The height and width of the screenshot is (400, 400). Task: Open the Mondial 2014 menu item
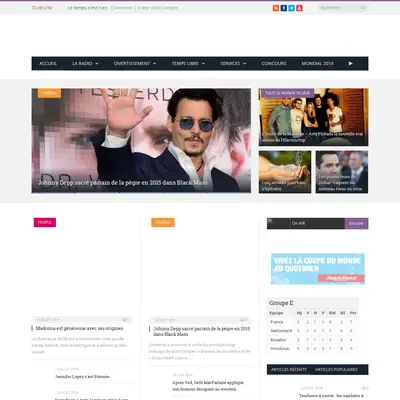[317, 63]
